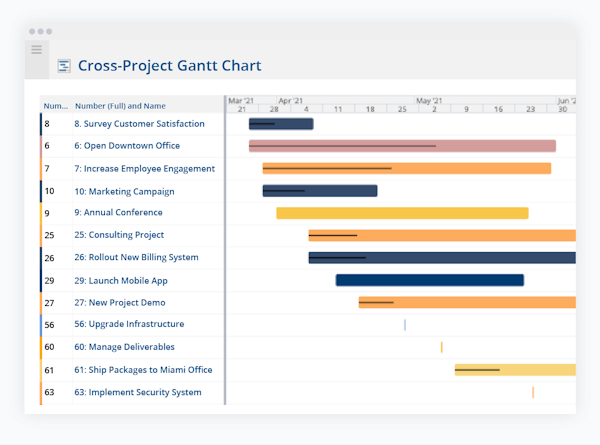
Task: Select the Annual Conference yellow Gantt bar
Action: [402, 213]
